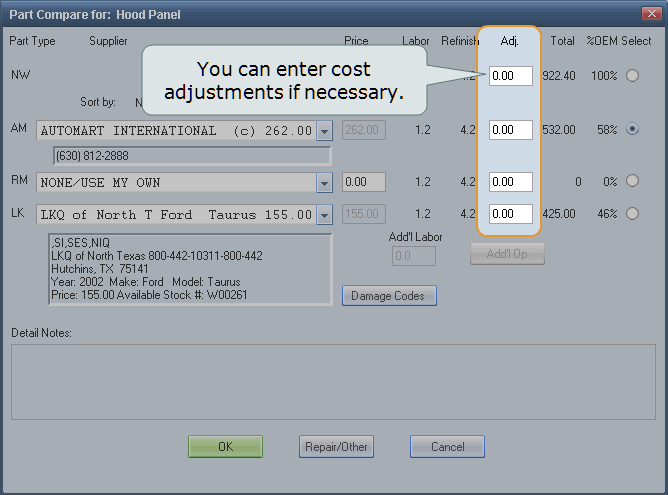Click the LKQ supplier details text box

pos(190,270)
